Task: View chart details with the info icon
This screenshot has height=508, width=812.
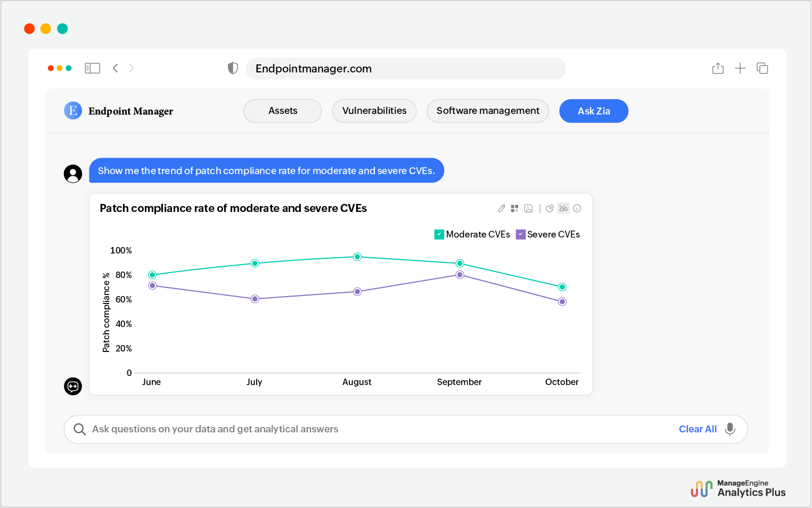Action: [577, 208]
